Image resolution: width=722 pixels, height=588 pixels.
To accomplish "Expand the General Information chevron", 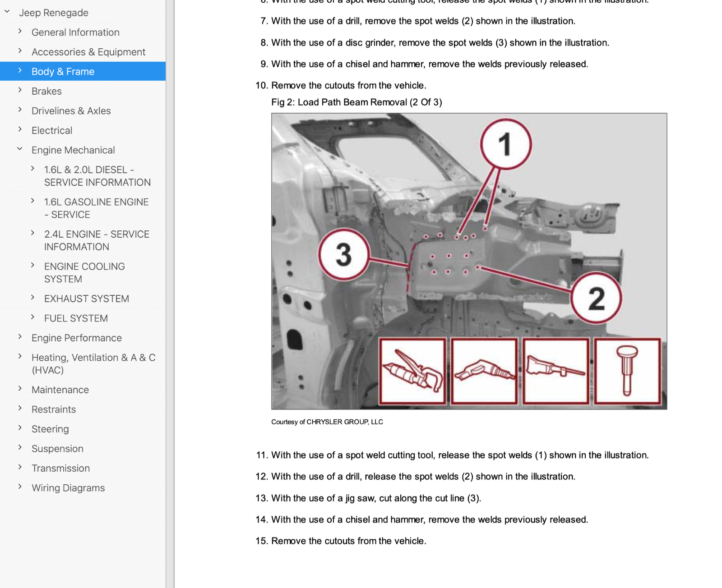I will [20, 31].
